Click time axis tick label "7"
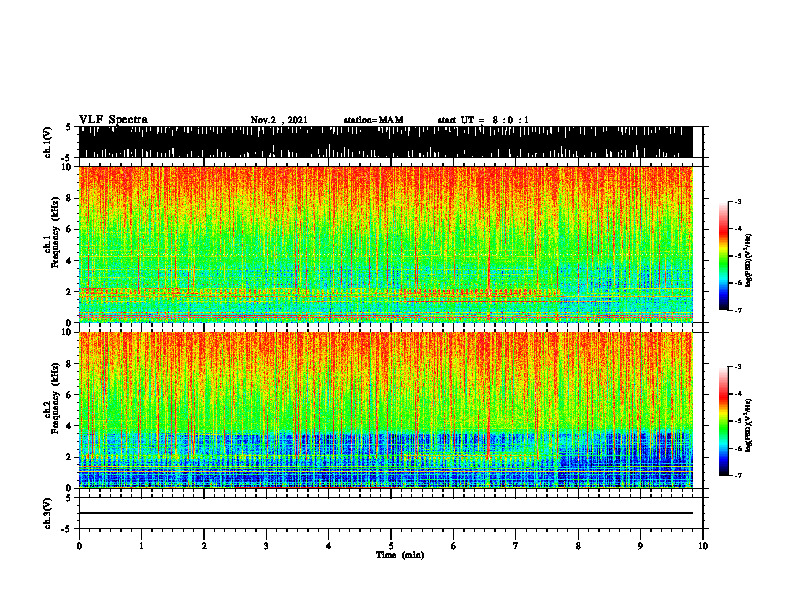The image size is (792, 612). pos(516,546)
